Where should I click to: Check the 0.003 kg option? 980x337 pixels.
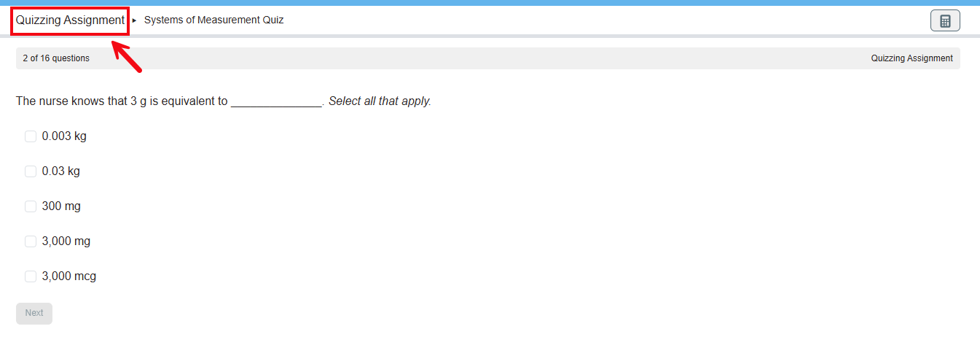31,136
